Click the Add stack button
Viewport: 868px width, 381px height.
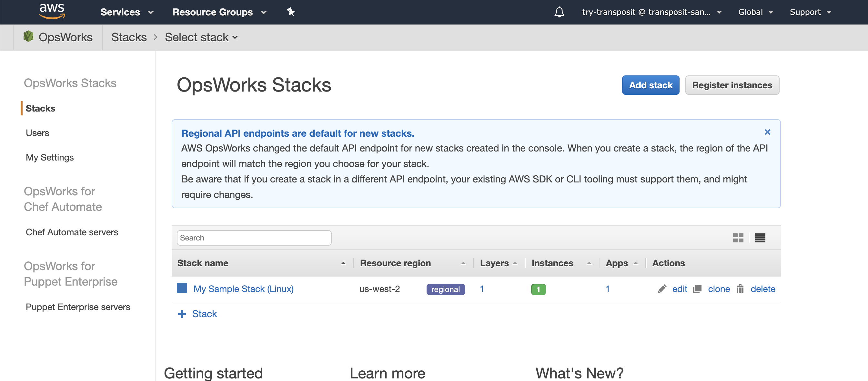(650, 85)
